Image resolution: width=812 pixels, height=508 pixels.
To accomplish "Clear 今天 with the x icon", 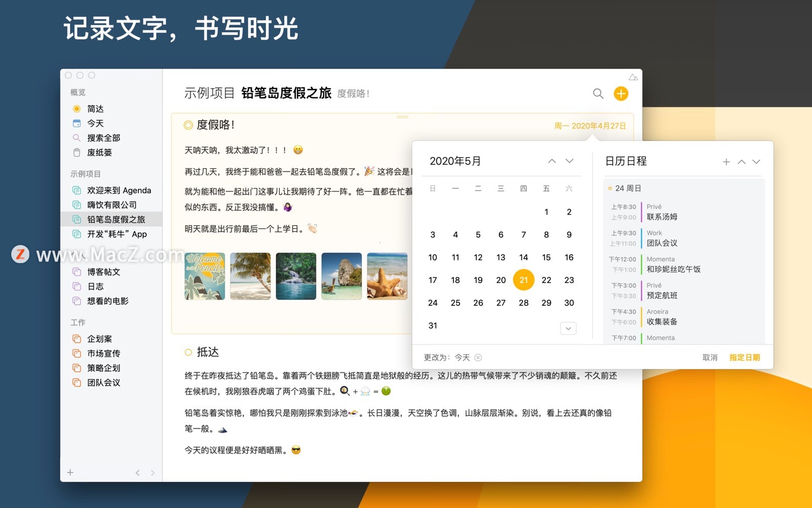I will point(478,358).
